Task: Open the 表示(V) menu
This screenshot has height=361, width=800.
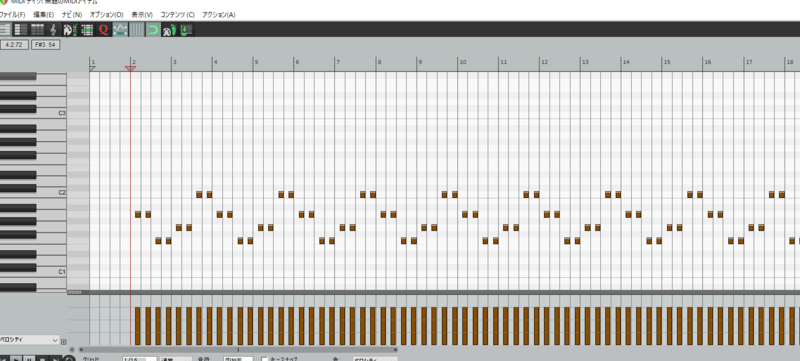Action: [x=142, y=15]
